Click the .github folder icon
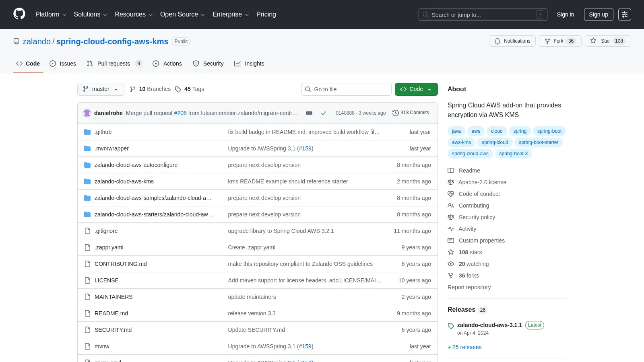 (87, 132)
